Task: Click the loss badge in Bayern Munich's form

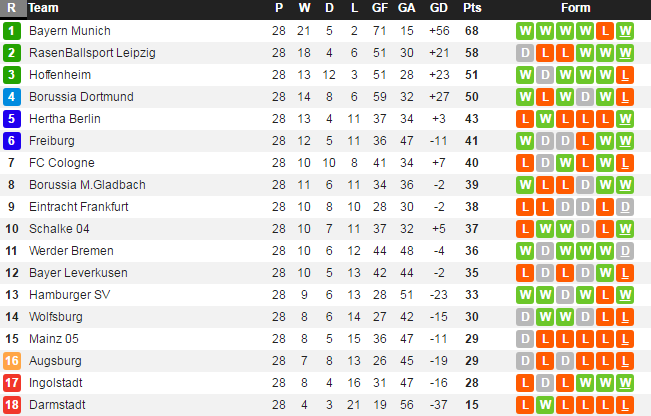Action: [604, 30]
